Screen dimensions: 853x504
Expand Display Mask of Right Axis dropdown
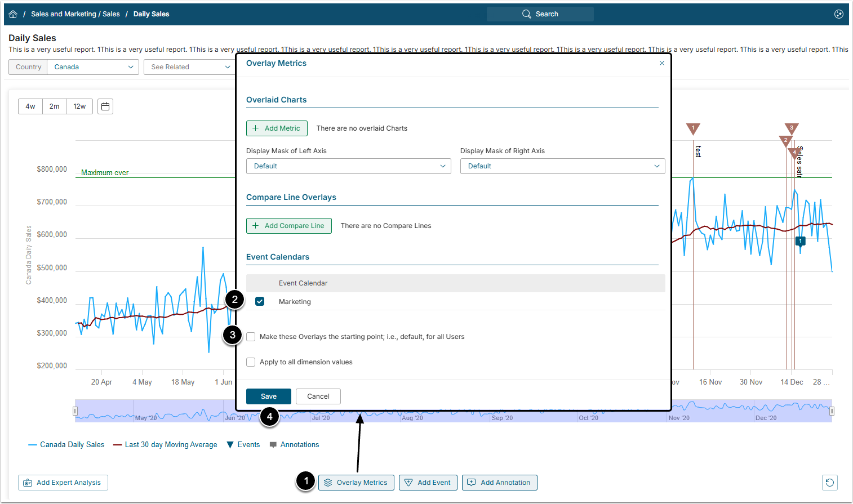pos(562,166)
